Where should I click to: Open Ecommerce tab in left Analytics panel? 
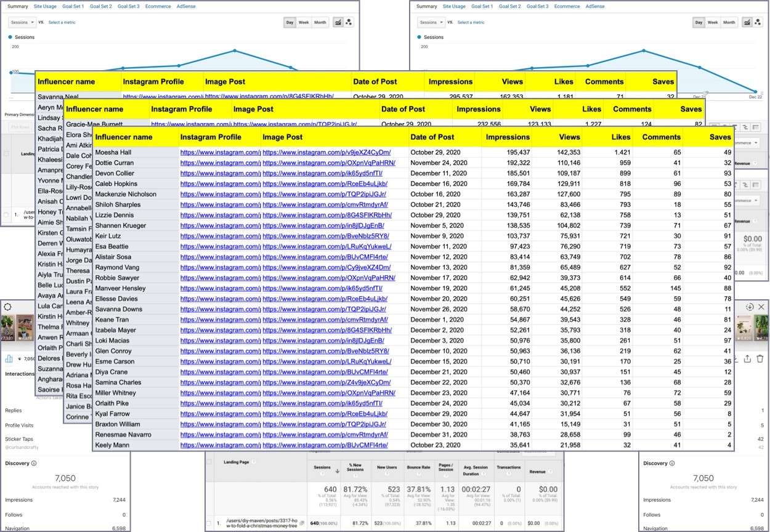[158, 6]
